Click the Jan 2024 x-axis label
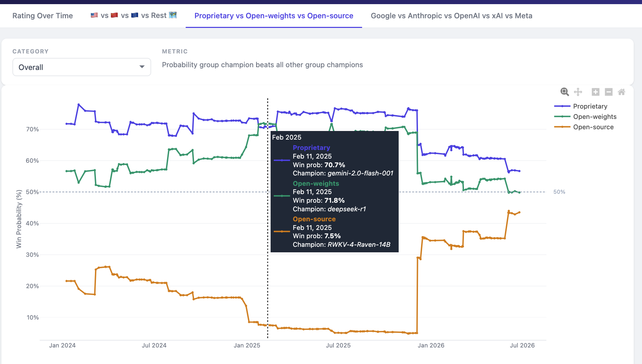The width and height of the screenshot is (642, 364). coord(62,345)
